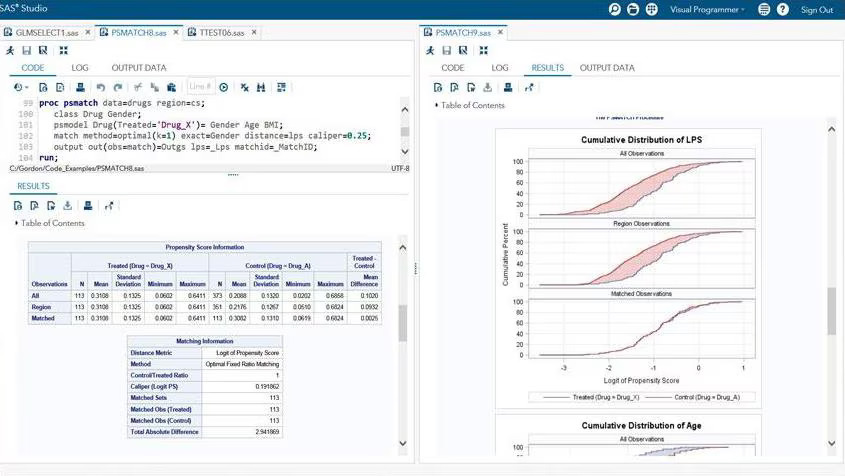Viewport: 845px width, 476px height.
Task: Click the Sign Out link
Action: 816,9
